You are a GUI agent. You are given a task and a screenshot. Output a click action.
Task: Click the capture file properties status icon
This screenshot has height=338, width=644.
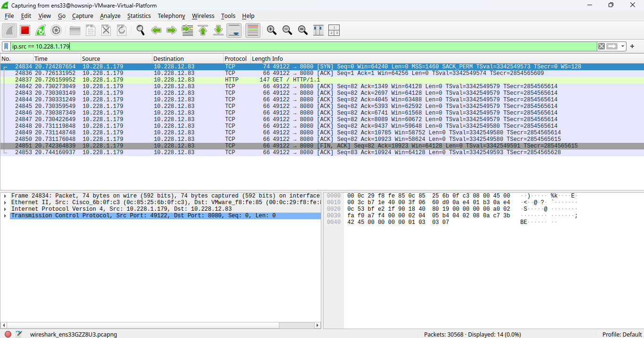pos(19,334)
